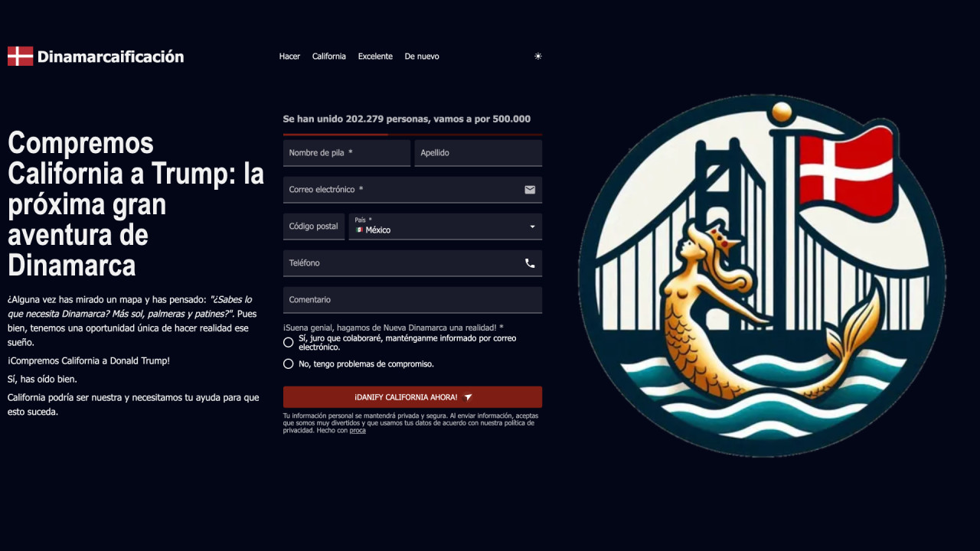Screen dimensions: 980x551
Task: Open the Hacer menu item
Action: pyautogui.click(x=289, y=57)
